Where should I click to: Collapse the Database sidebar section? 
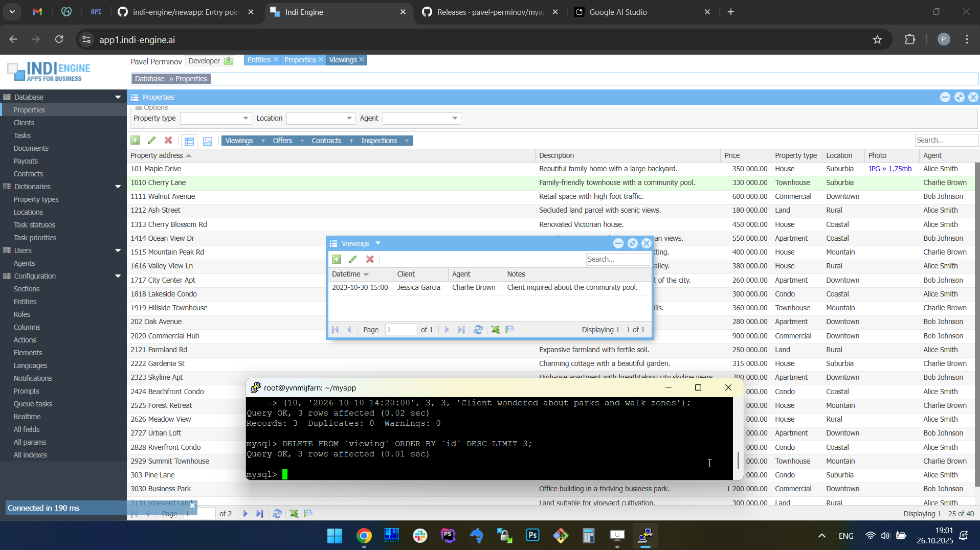(x=118, y=97)
